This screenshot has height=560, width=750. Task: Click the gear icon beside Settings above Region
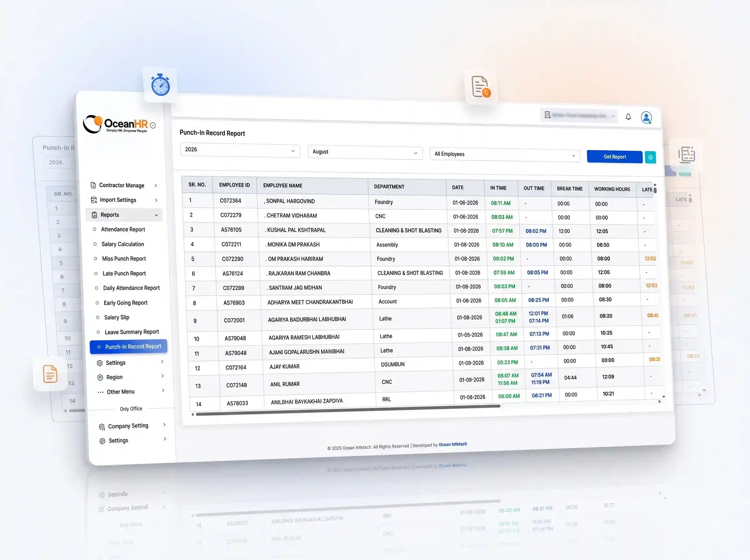(x=100, y=363)
